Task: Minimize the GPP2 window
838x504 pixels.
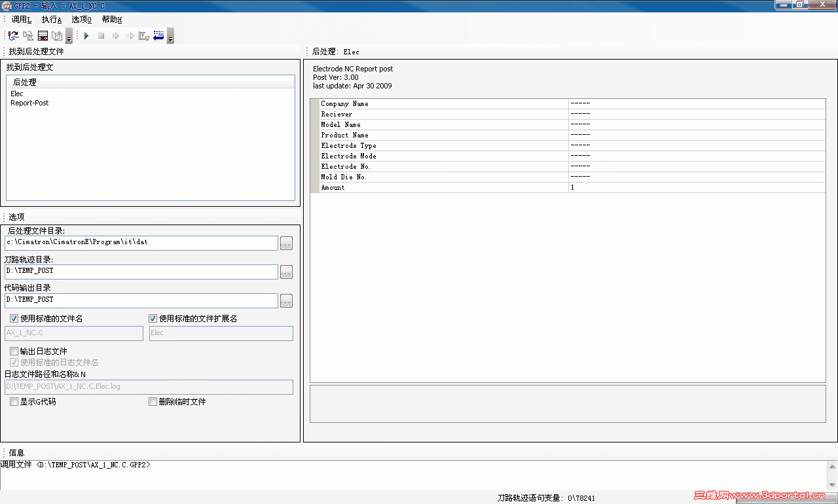Action: coord(784,5)
